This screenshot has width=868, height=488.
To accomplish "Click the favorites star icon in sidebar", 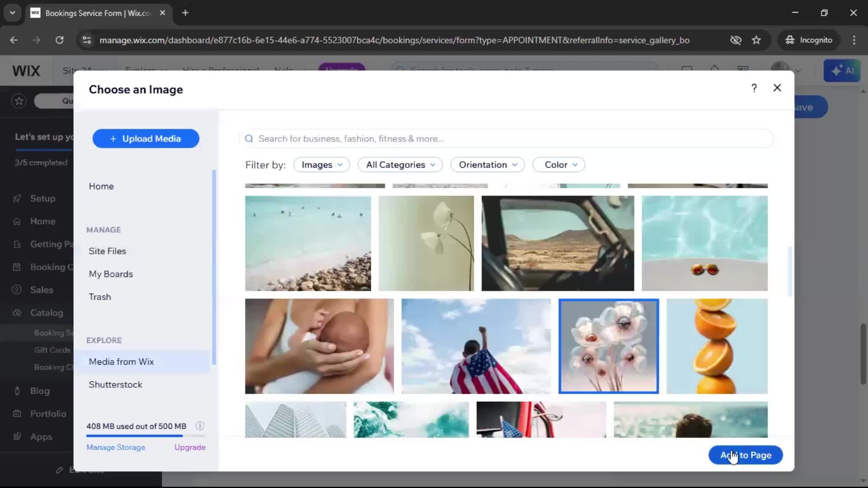I will point(19,101).
